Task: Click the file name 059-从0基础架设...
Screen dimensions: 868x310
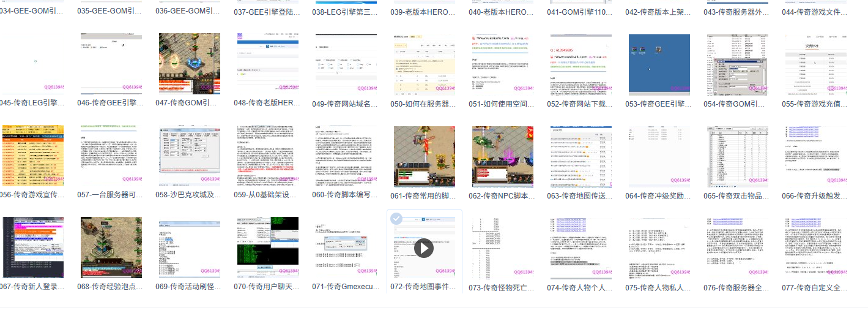Action: (267, 195)
